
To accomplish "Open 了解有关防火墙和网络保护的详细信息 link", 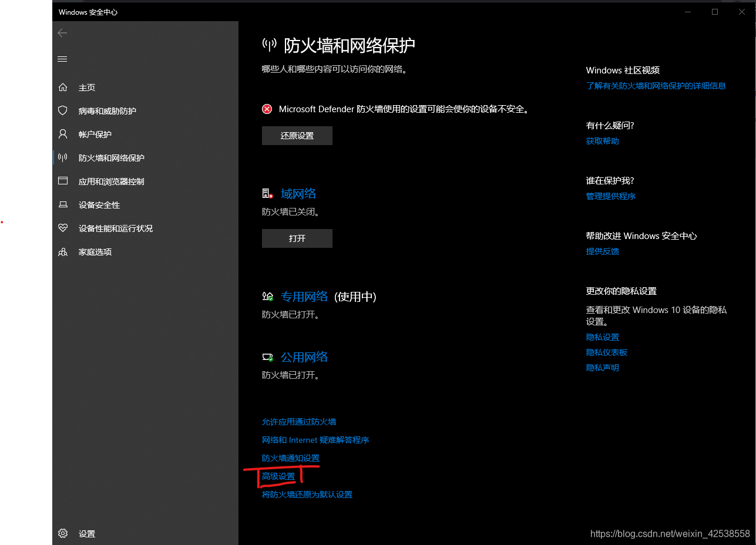I will pyautogui.click(x=656, y=86).
